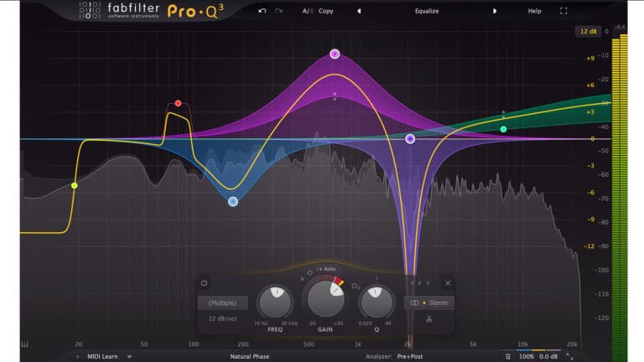
Task: Toggle the band enable power button
Action: pyautogui.click(x=204, y=282)
